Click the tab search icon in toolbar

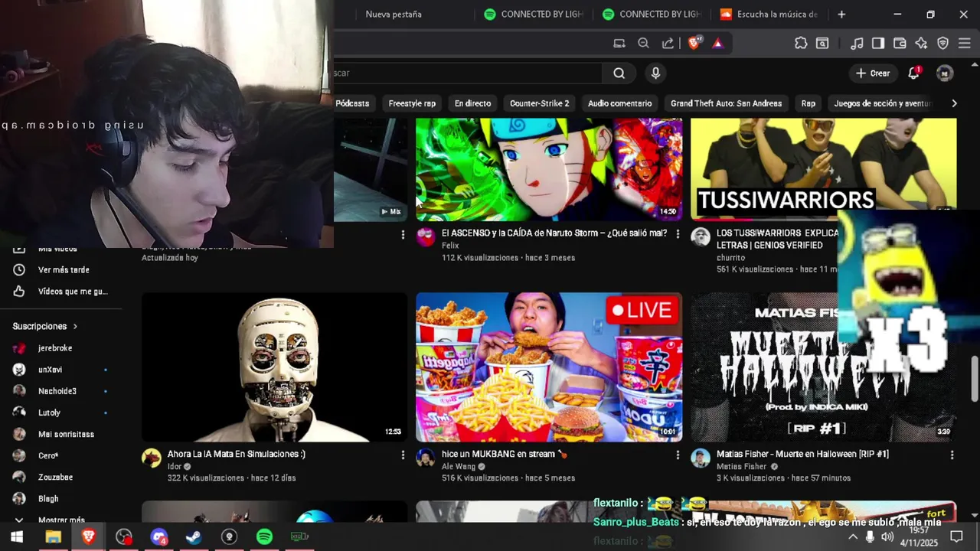point(822,44)
